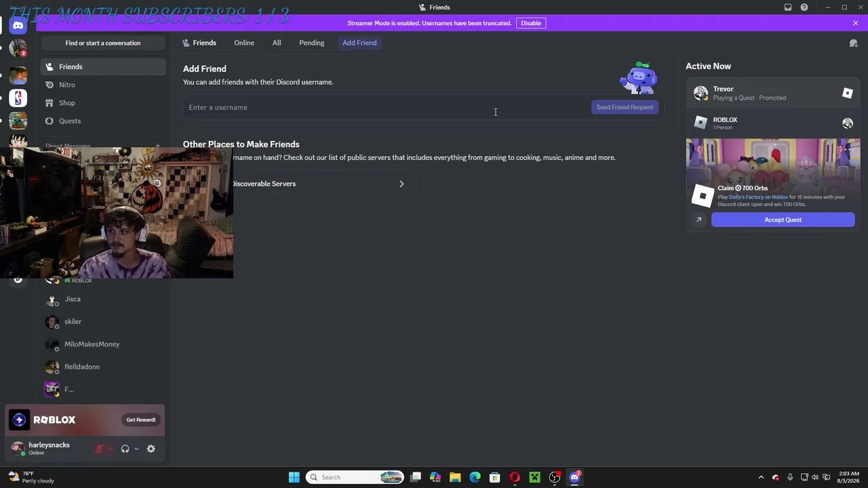Open the Help question mark icon

804,7
